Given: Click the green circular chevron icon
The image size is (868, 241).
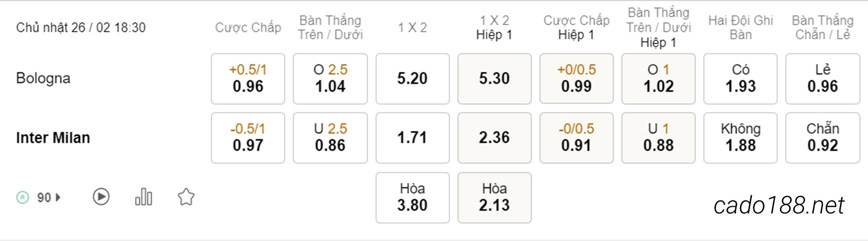Looking at the screenshot, I should (23, 197).
